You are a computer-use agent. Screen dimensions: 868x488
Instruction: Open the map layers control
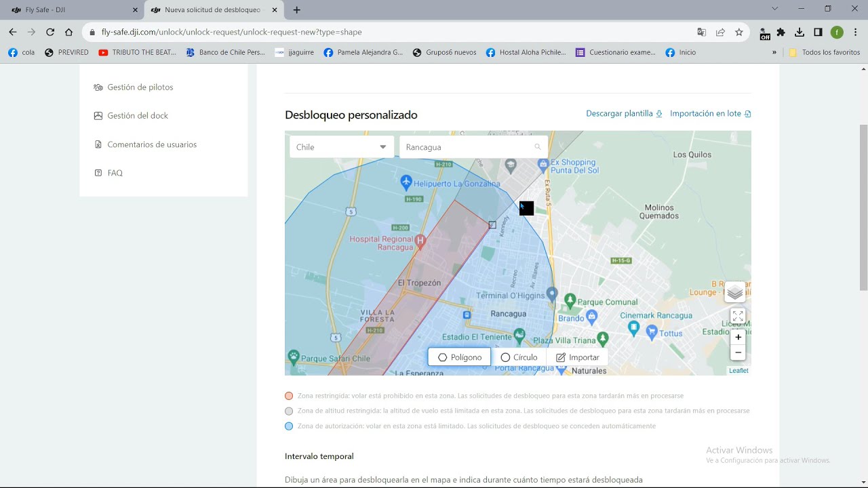735,292
